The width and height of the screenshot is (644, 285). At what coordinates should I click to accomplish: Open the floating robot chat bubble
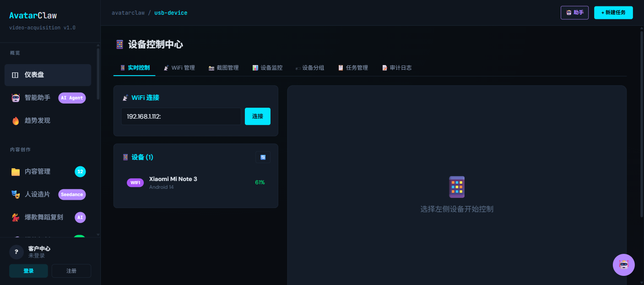coord(624,265)
